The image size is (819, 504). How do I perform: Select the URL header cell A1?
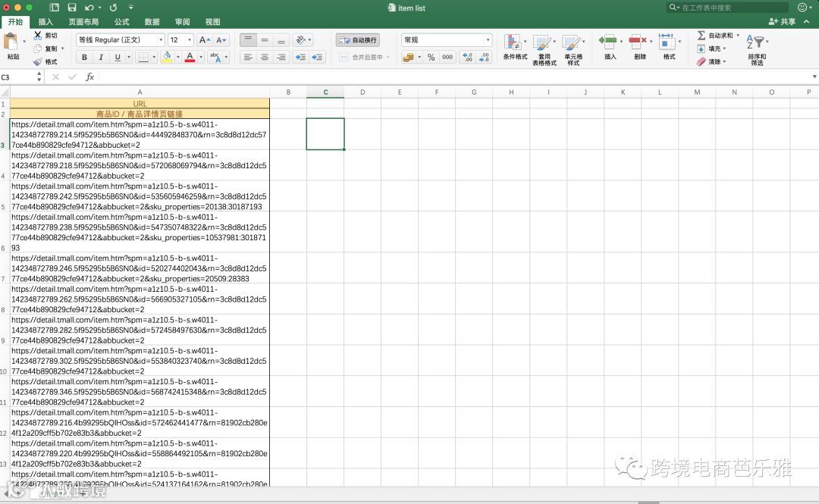140,103
